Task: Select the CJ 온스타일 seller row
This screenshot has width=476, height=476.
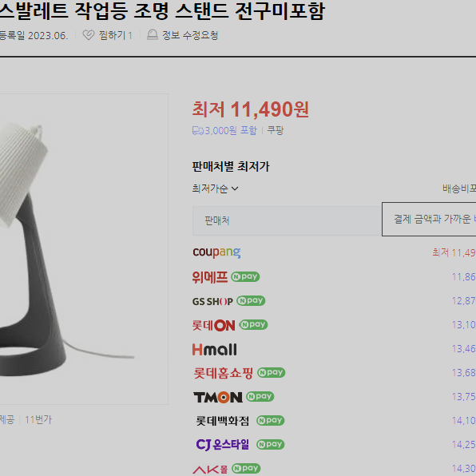Action: click(334, 445)
